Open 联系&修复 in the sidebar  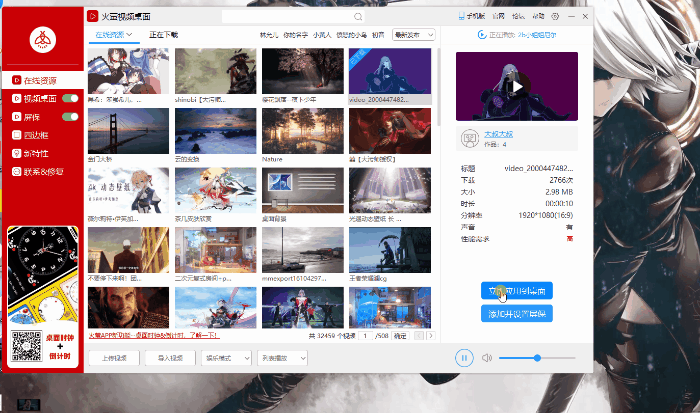coord(40,172)
